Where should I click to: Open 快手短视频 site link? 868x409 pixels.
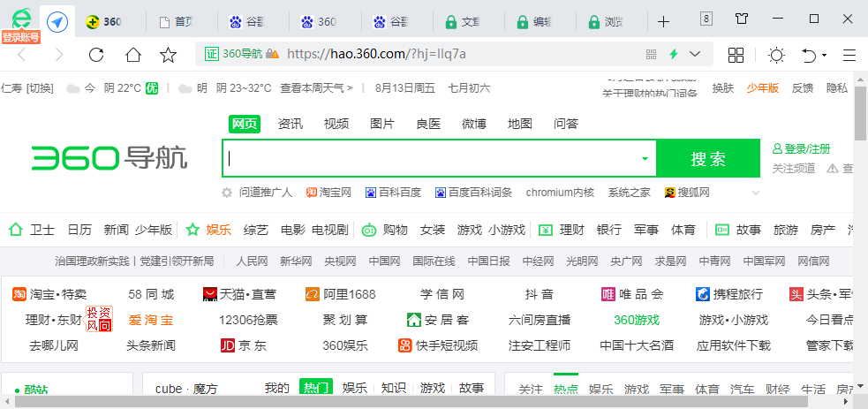438,346
